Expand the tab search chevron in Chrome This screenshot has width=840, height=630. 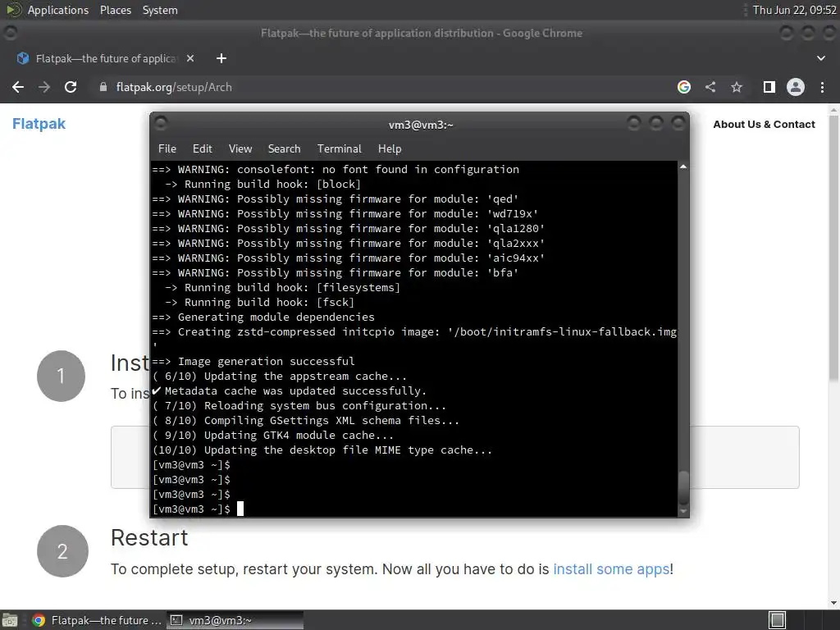[x=820, y=58]
